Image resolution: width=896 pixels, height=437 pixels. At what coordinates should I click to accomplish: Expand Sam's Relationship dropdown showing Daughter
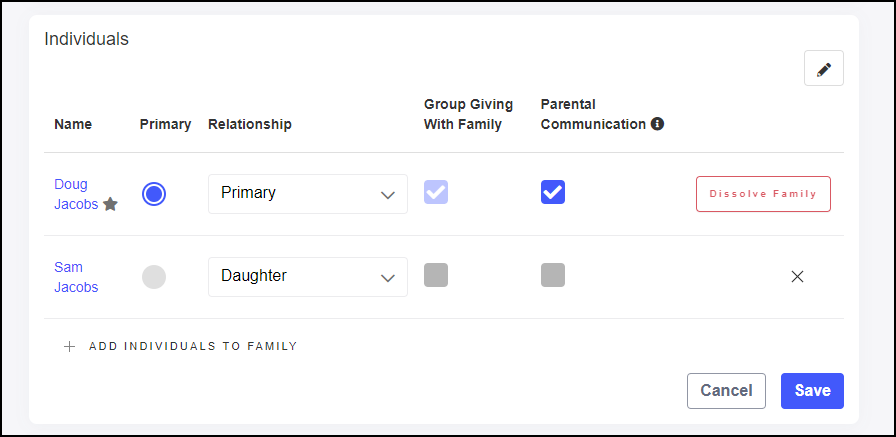tap(308, 277)
